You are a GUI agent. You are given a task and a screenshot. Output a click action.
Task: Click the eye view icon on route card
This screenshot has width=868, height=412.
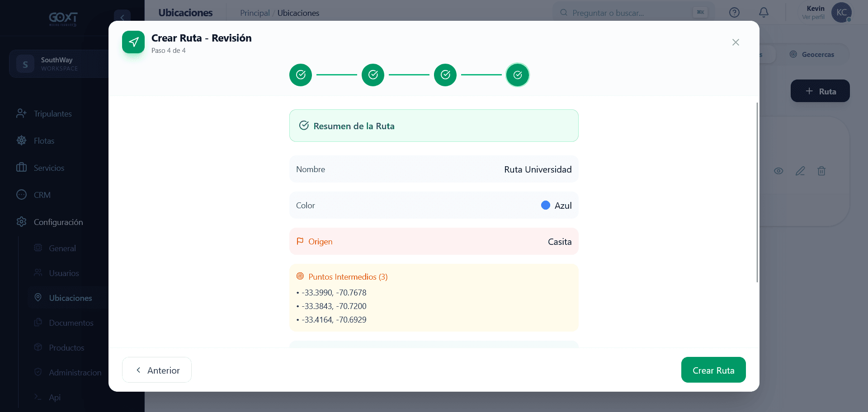click(x=778, y=171)
